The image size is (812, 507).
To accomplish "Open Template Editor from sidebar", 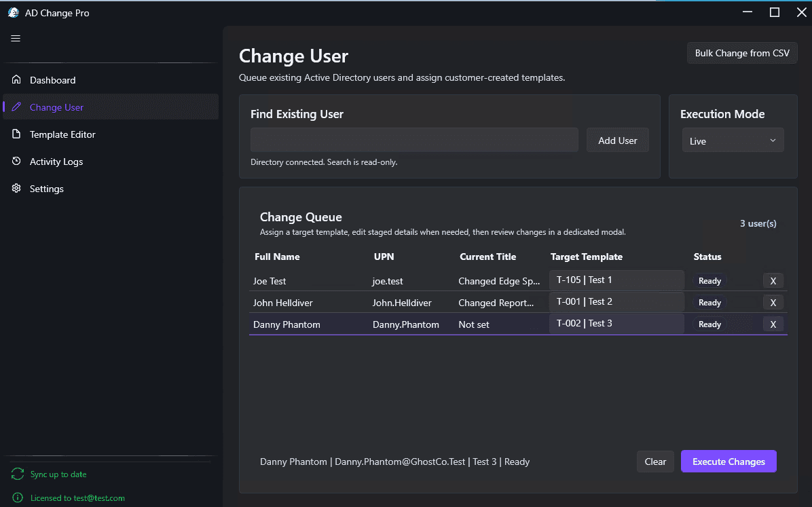I will coord(111,134).
